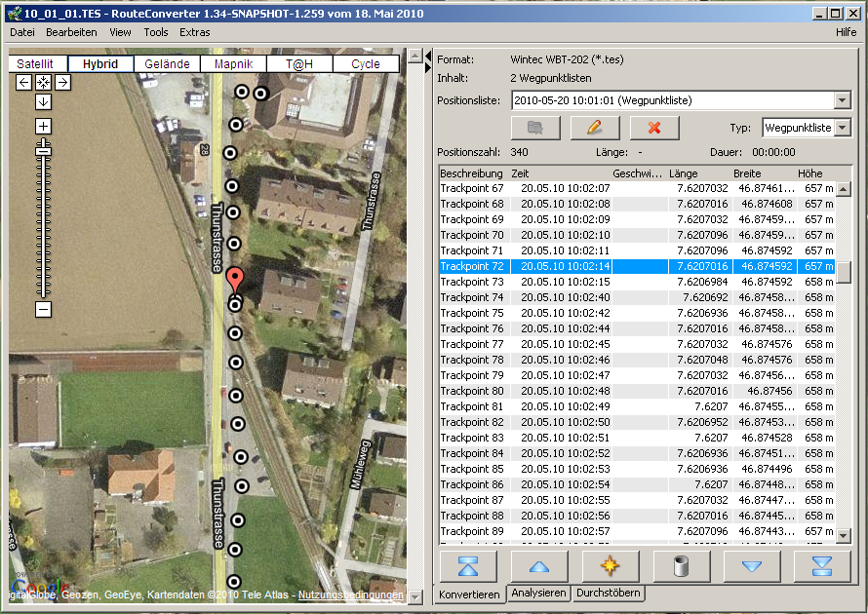Image resolution: width=868 pixels, height=614 pixels.
Task: Switch to the Analysieren tab
Action: (x=537, y=594)
